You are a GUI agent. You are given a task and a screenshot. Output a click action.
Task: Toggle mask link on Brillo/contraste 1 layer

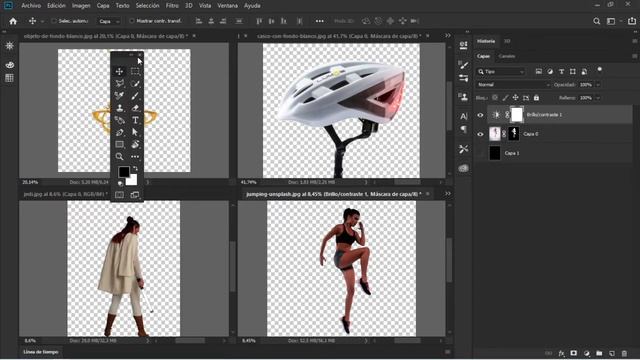pyautogui.click(x=507, y=115)
